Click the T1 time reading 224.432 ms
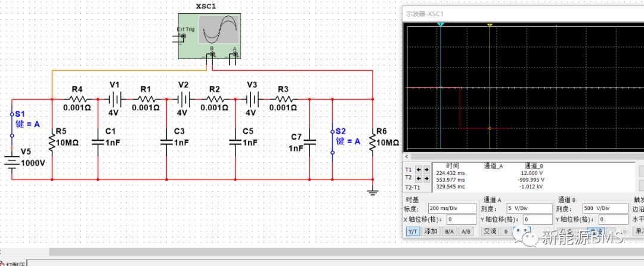The image size is (644, 266). click(451, 173)
